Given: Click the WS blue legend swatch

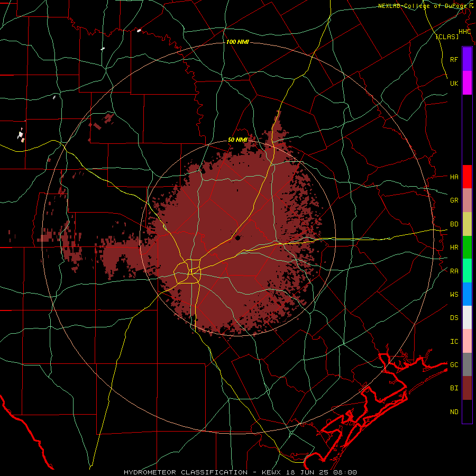Looking at the screenshot, I should (x=467, y=294).
